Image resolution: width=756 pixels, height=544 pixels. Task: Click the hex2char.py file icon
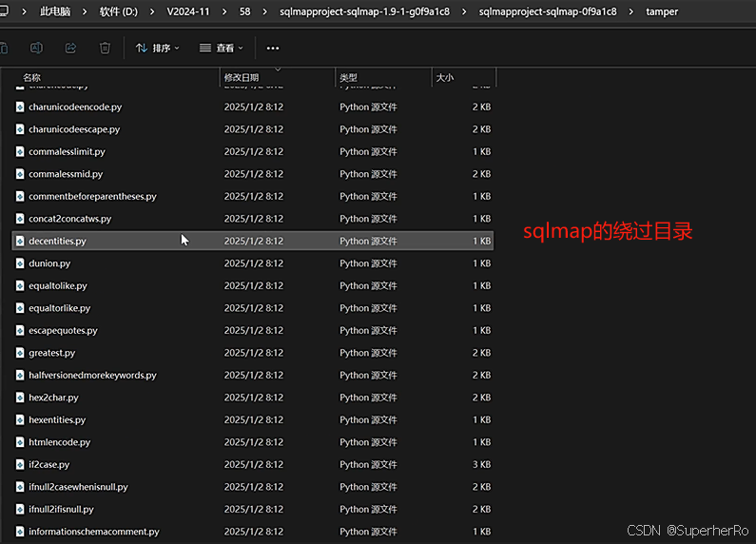pyautogui.click(x=20, y=398)
